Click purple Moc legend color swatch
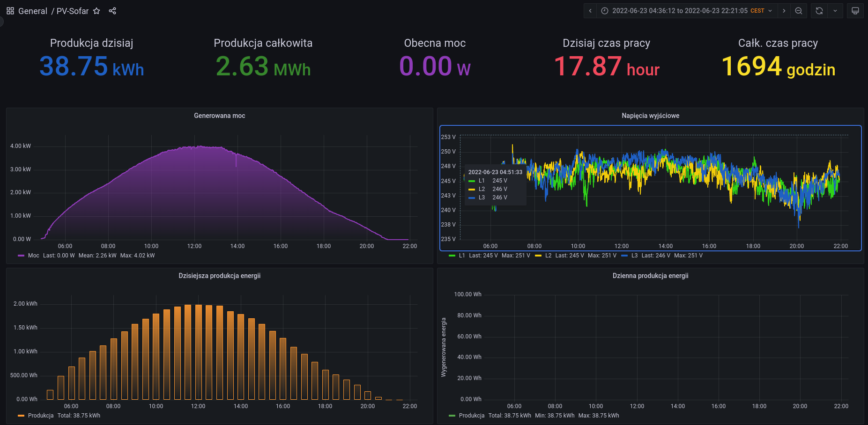The image size is (868, 425). pos(21,256)
